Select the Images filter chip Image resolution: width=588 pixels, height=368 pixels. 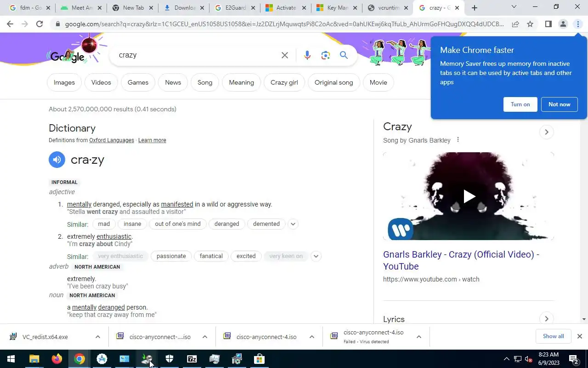[64, 82]
